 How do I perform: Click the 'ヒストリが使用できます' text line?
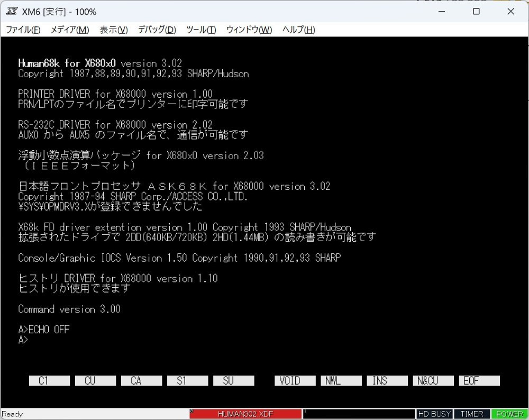tap(74, 288)
